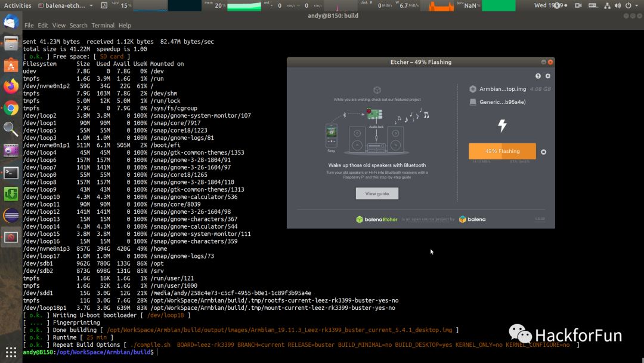Open terminal Search menu
The image size is (644, 363).
(x=78, y=26)
